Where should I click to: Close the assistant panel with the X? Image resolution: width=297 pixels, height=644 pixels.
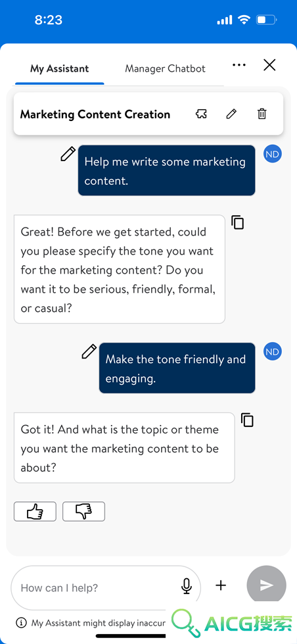coord(269,65)
